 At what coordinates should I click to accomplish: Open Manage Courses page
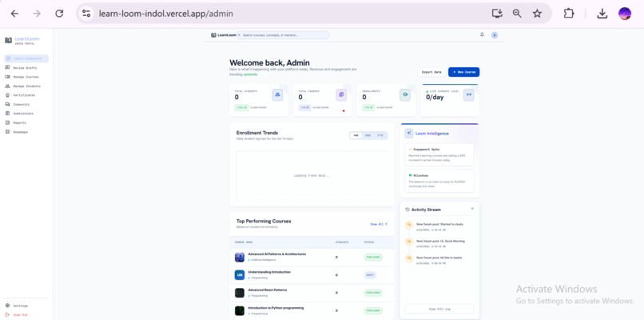point(26,77)
